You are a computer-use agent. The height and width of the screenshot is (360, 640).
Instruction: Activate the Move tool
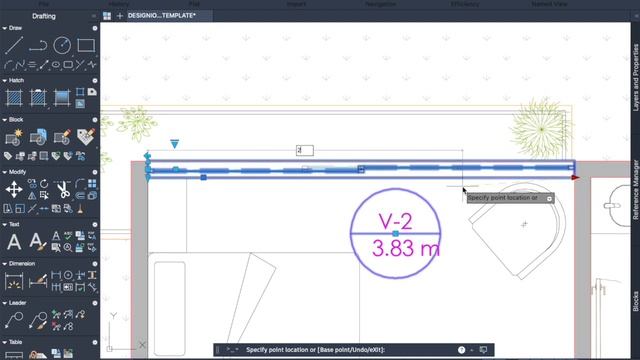(x=14, y=190)
